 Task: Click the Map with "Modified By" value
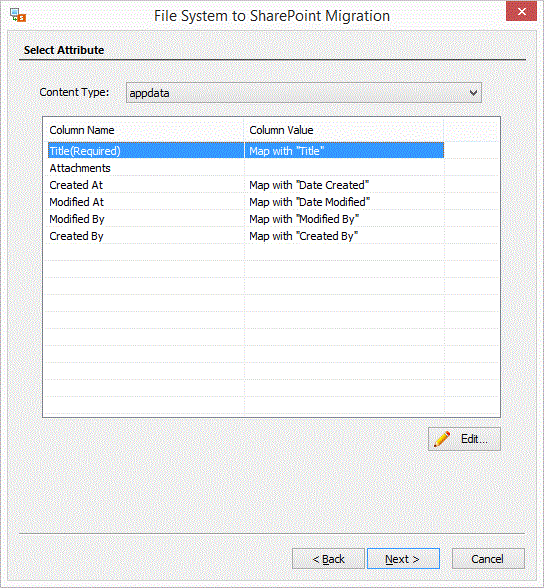(x=304, y=219)
